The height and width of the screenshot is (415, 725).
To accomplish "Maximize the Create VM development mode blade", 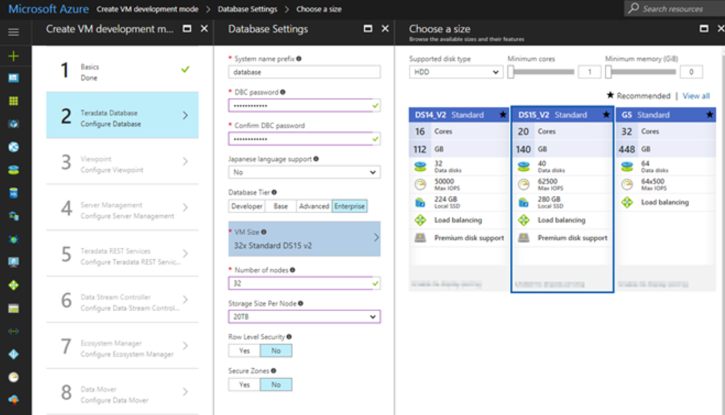I will [x=187, y=29].
